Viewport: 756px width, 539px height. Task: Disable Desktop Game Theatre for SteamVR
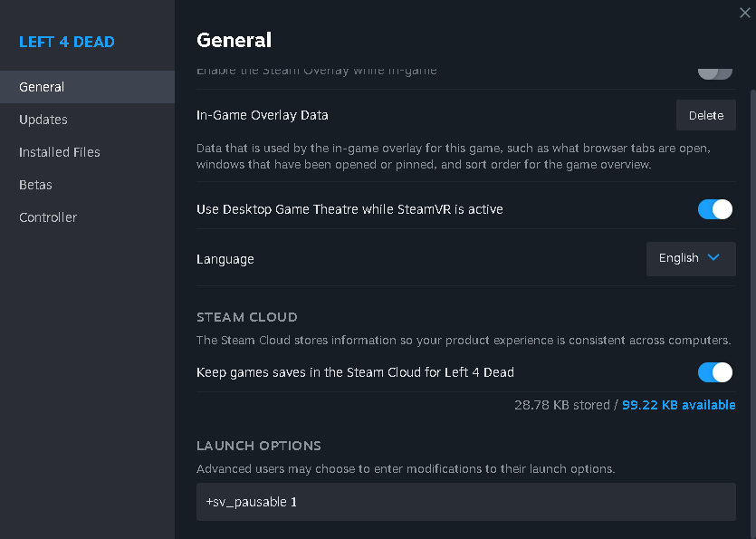coord(714,209)
